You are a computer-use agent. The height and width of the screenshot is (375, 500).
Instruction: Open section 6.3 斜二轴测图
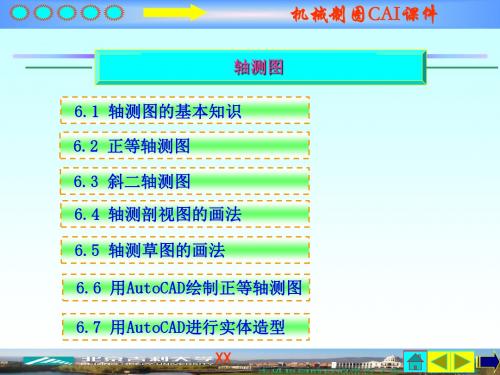(x=185, y=181)
